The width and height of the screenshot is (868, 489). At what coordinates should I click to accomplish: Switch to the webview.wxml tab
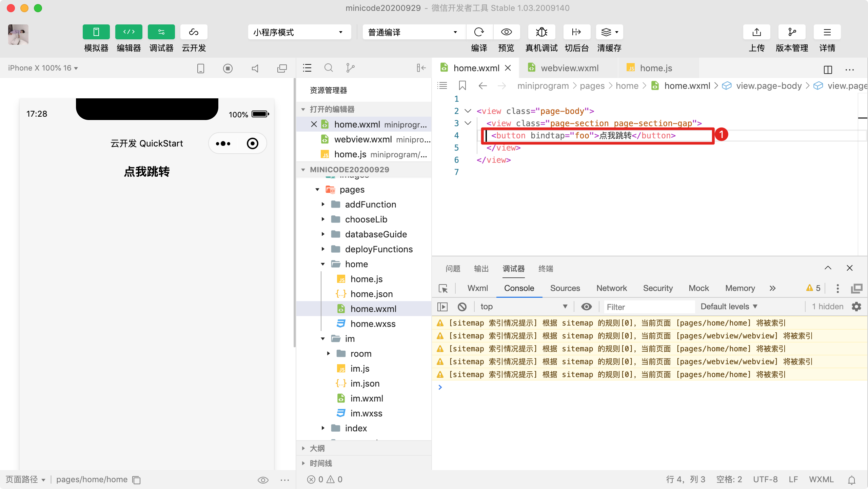pos(569,68)
